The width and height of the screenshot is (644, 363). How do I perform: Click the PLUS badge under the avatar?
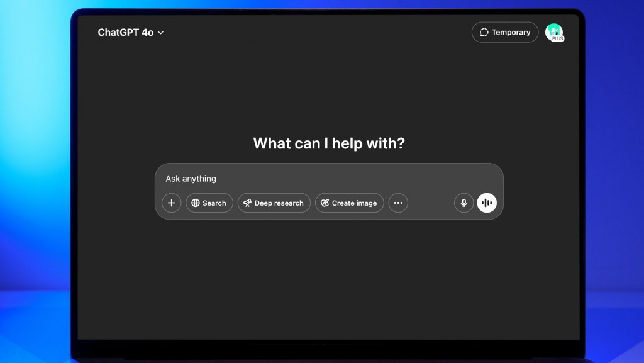(x=557, y=39)
